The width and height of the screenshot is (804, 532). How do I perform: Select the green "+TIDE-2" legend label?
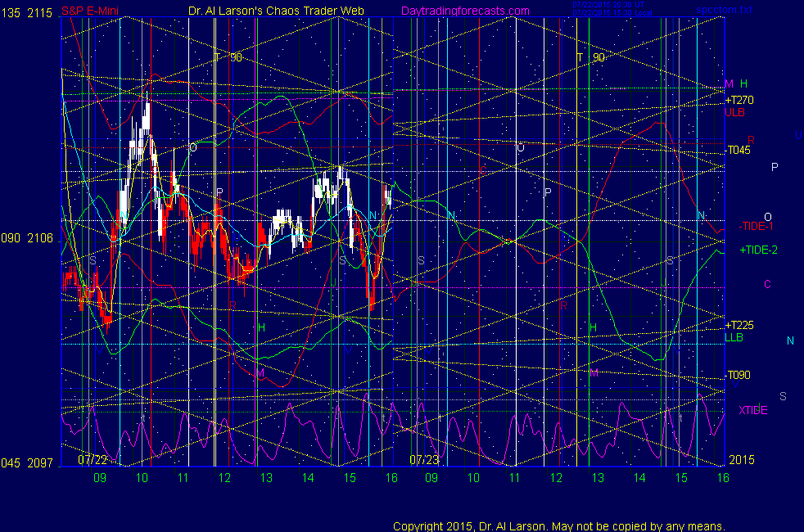click(758, 250)
